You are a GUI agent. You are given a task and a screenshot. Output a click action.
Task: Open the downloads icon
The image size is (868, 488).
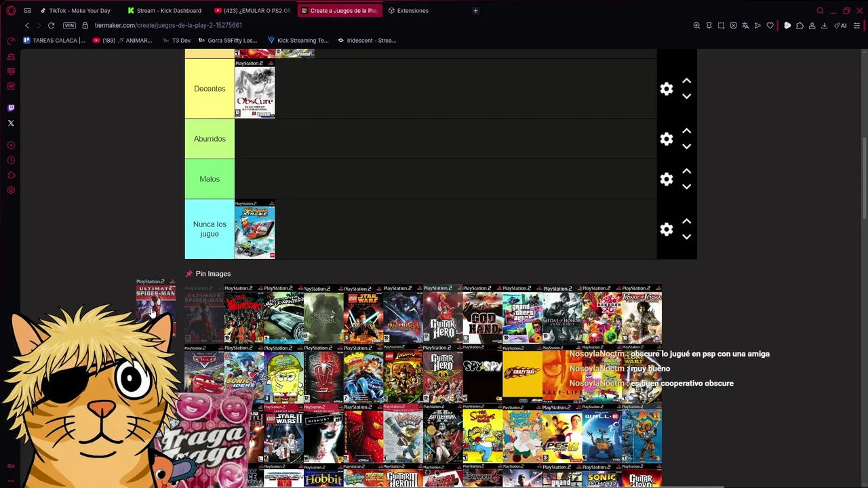pyautogui.click(x=824, y=26)
